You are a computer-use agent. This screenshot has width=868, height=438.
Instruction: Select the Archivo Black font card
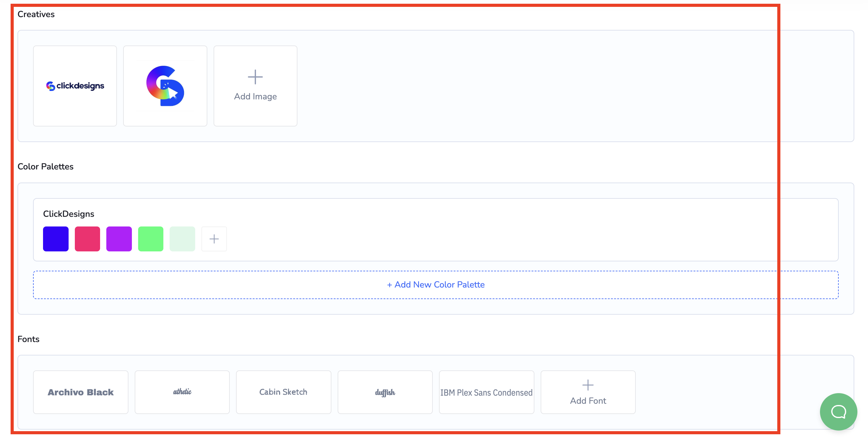tap(80, 392)
